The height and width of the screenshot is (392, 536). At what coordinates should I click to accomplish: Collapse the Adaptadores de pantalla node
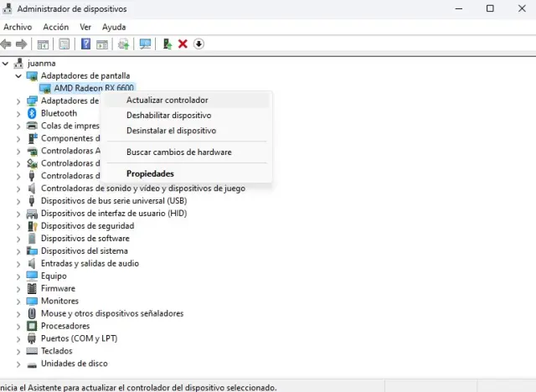click(19, 75)
